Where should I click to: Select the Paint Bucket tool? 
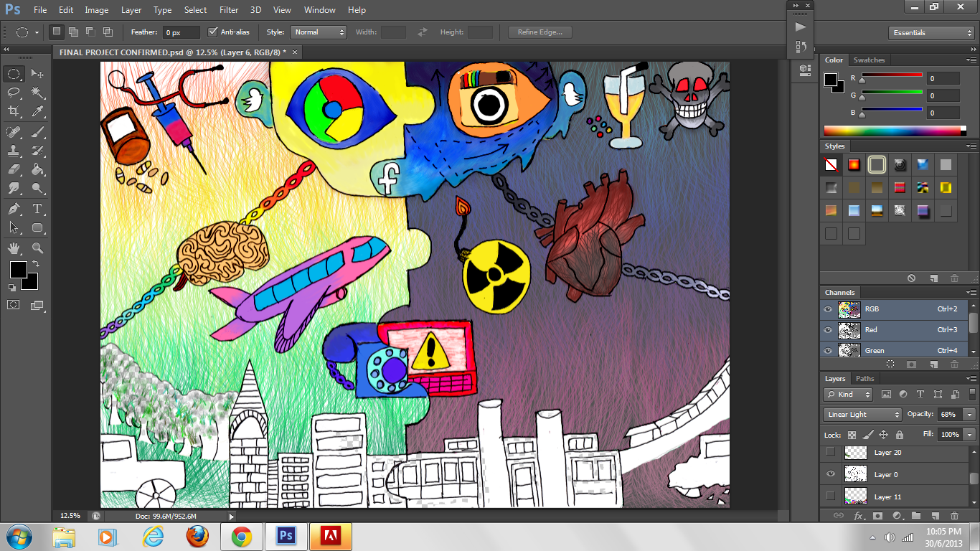point(37,170)
